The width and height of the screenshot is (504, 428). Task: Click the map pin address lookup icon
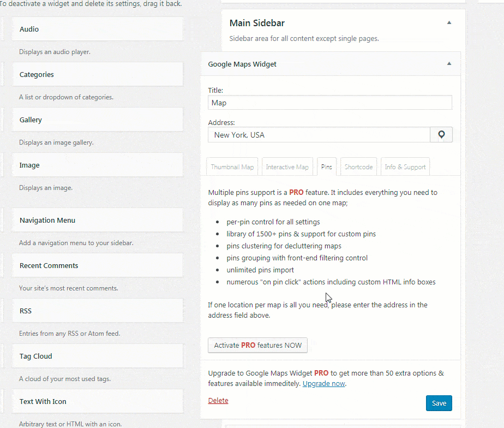[x=441, y=134]
